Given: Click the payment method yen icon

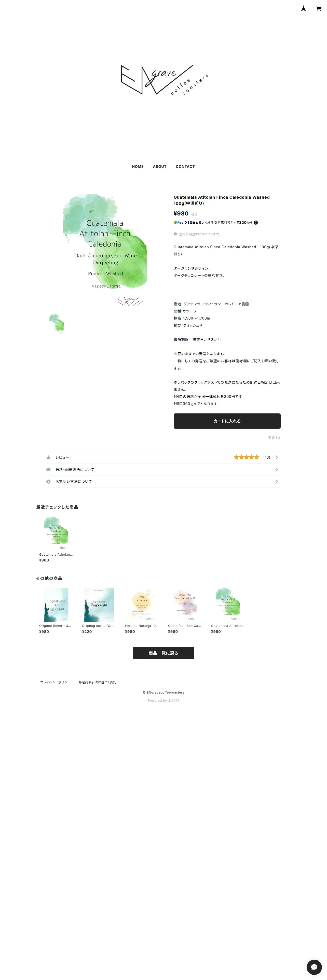Looking at the screenshot, I should coord(48,482).
